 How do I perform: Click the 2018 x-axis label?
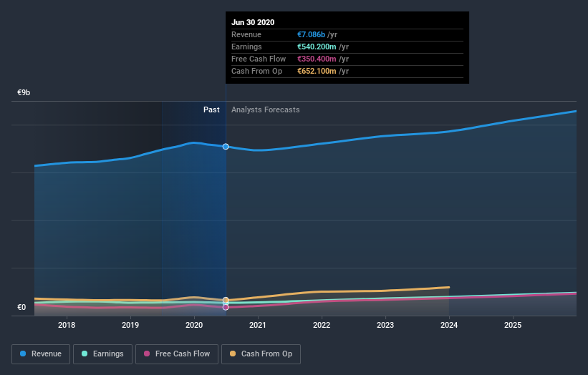(67, 325)
